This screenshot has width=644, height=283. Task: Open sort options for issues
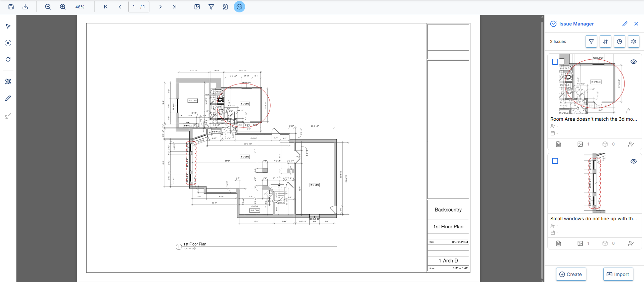605,42
